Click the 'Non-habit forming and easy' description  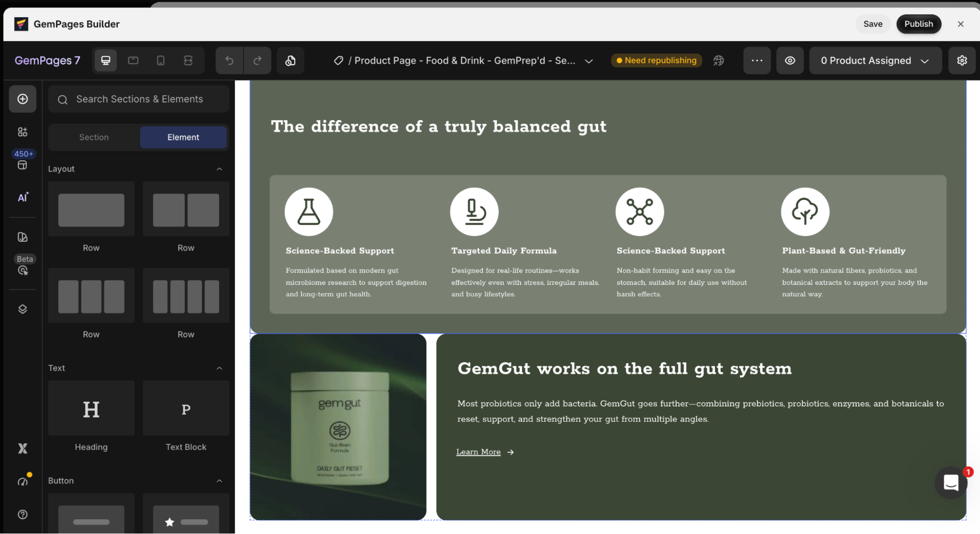[x=682, y=282]
